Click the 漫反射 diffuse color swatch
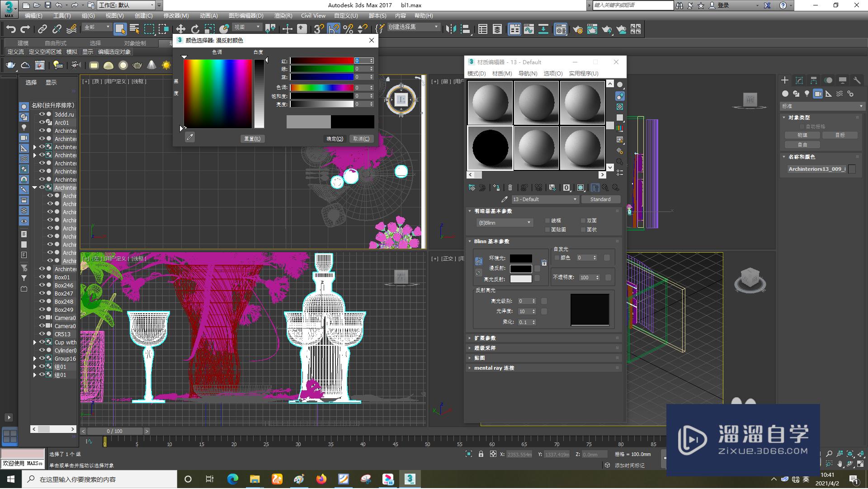 [x=521, y=269]
